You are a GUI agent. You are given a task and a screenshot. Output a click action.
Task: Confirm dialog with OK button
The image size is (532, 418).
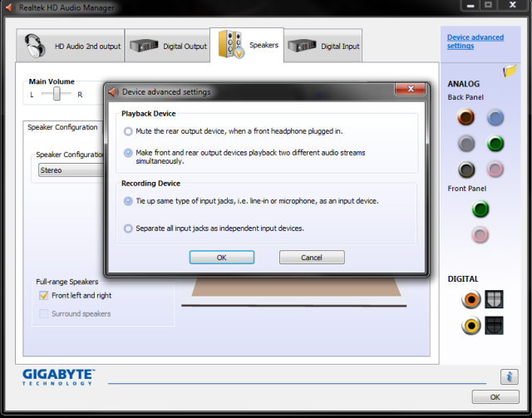(x=222, y=257)
